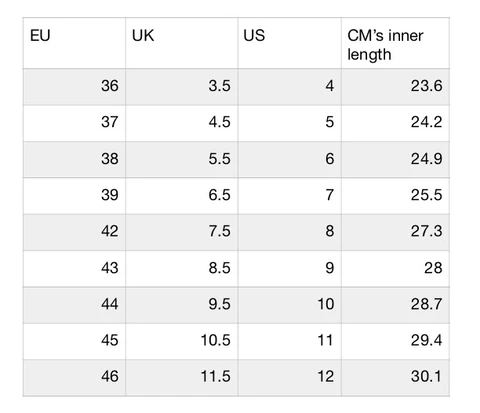Select the EU size 39 cell

tap(74, 196)
